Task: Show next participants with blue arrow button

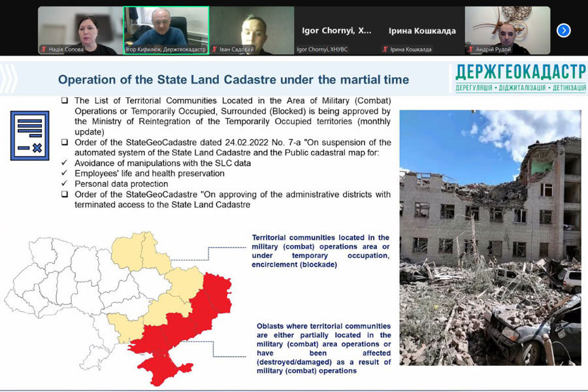Action: tap(564, 31)
